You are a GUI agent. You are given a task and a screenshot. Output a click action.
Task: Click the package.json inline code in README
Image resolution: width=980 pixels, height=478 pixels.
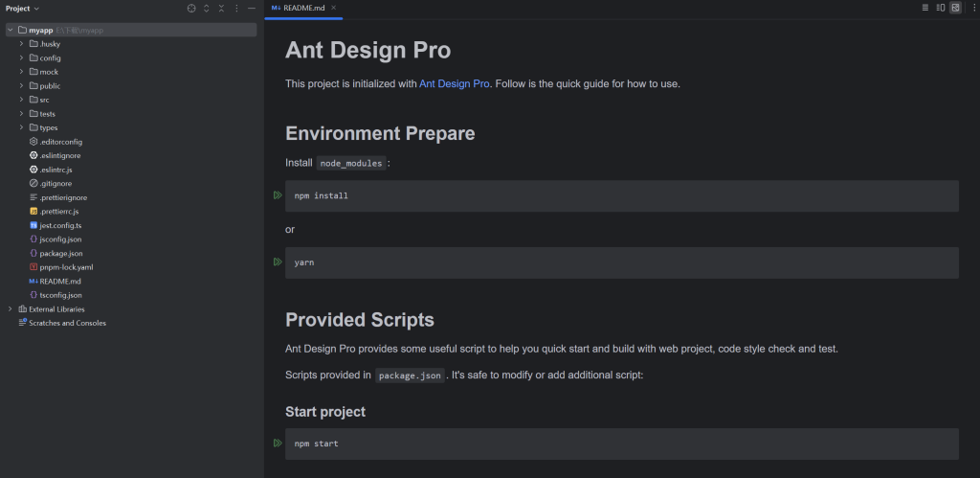[x=410, y=376]
